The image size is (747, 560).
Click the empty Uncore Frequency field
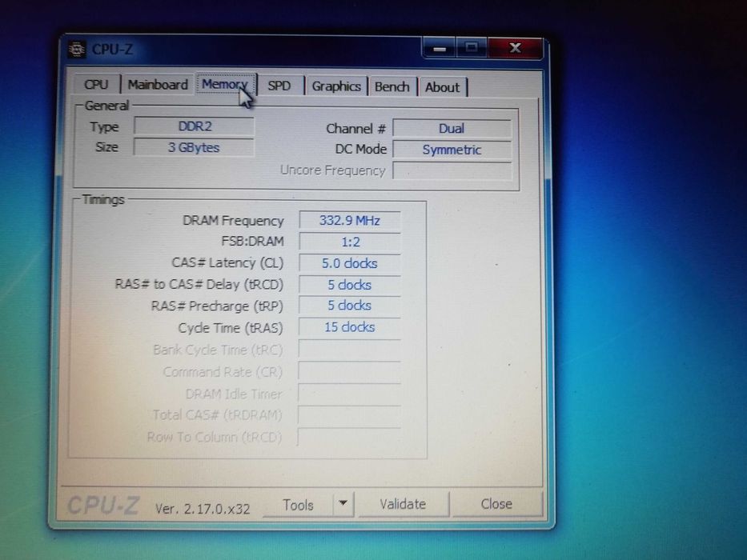(452, 171)
